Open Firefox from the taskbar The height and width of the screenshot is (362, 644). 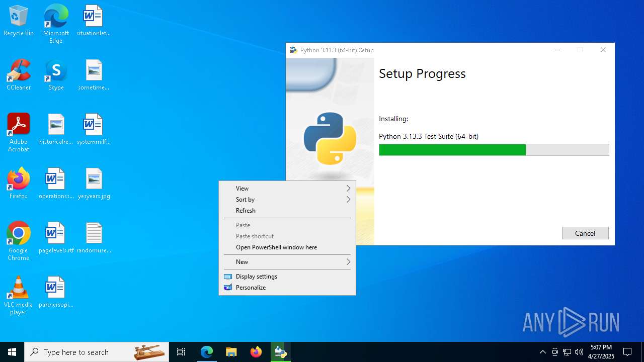256,352
